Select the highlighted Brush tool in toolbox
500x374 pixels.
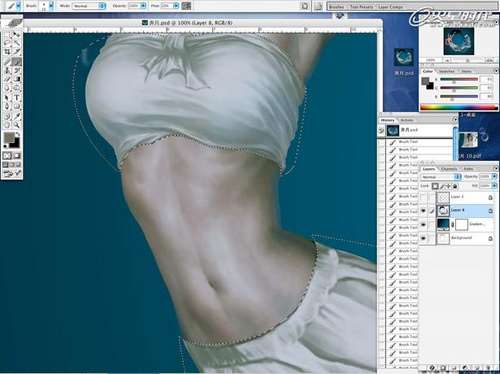[17, 61]
